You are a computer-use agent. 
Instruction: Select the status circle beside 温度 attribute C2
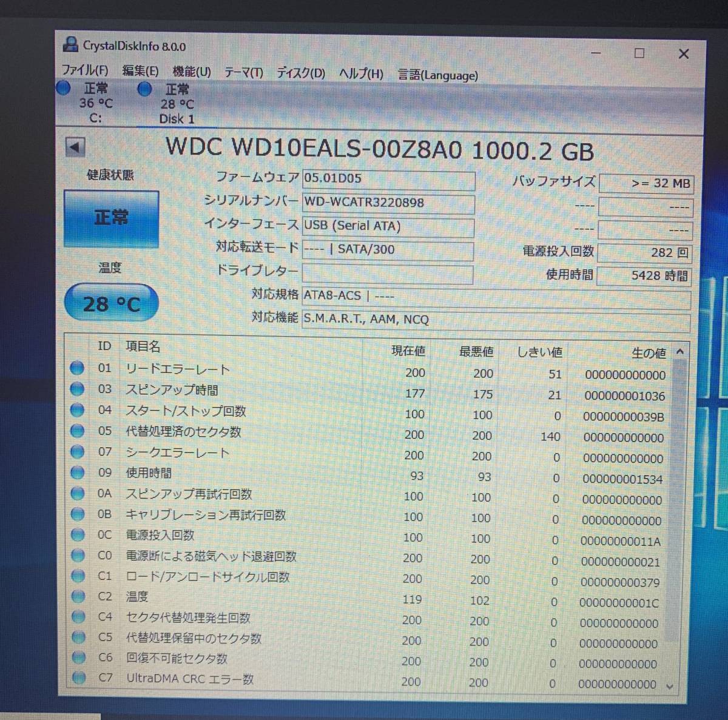(78, 595)
